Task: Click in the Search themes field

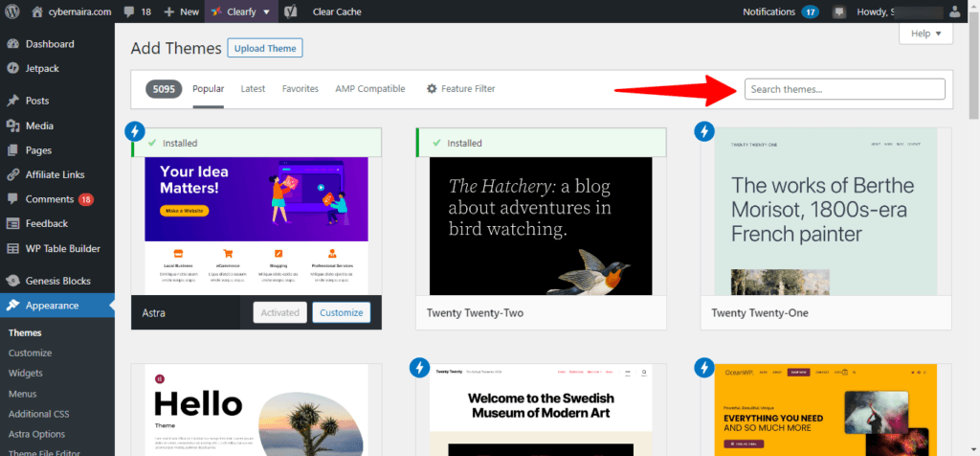Action: pos(844,89)
